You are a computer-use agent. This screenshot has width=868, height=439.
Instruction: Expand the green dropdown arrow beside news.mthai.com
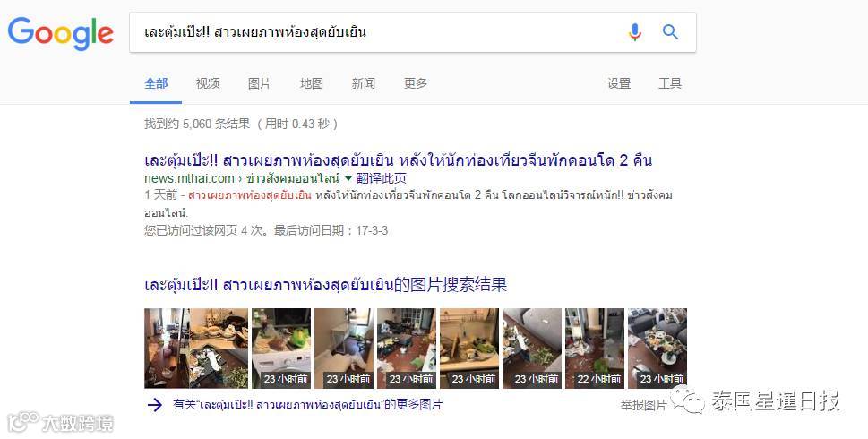(348, 178)
